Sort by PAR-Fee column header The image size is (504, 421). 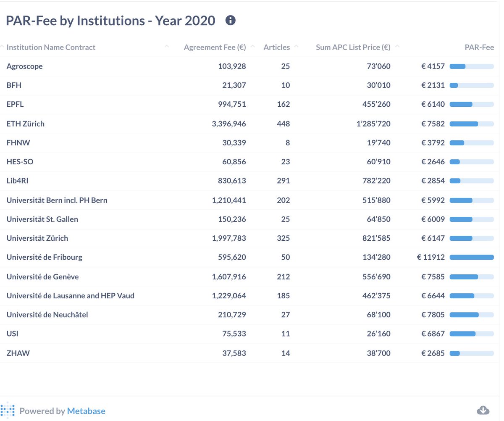479,47
